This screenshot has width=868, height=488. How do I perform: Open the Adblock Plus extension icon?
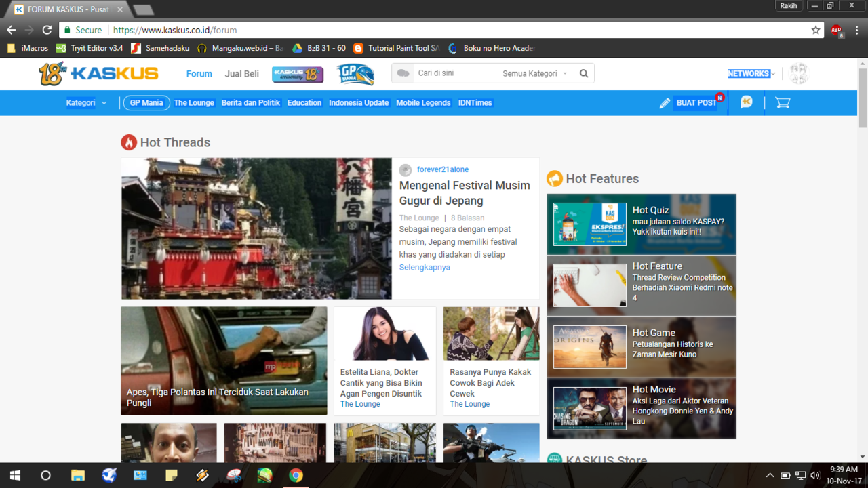[x=837, y=30]
